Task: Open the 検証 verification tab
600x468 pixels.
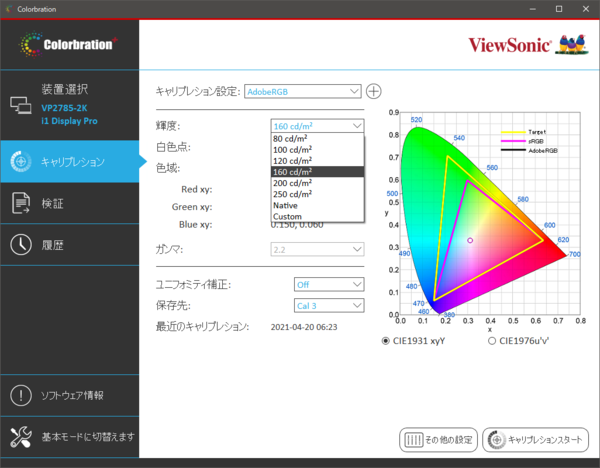Action: (70, 203)
